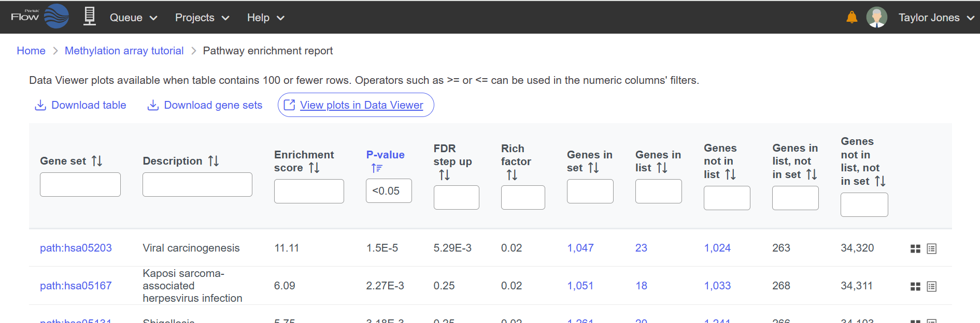Open list details icon for hsa05167 row
This screenshot has height=323, width=980.
[x=931, y=287]
